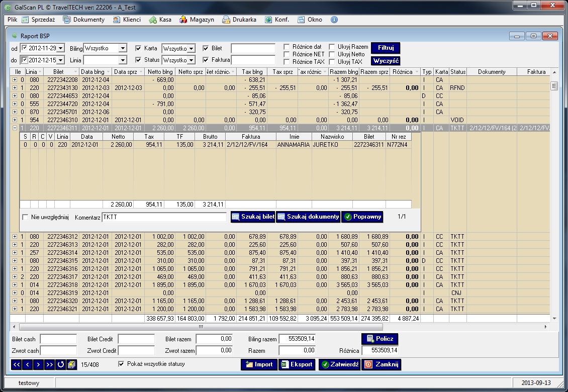Click the info icon in menu bar
The width and height of the screenshot is (568, 392).
click(334, 20)
